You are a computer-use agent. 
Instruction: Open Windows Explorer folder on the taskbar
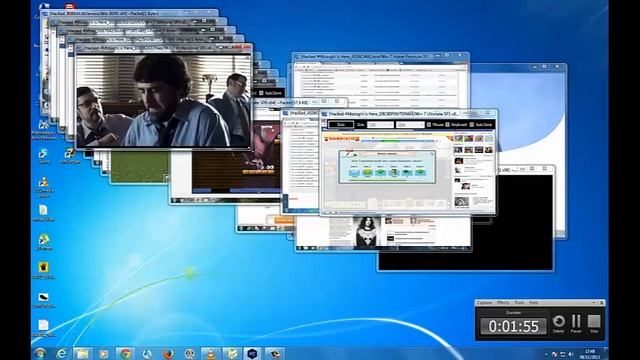pos(82,353)
